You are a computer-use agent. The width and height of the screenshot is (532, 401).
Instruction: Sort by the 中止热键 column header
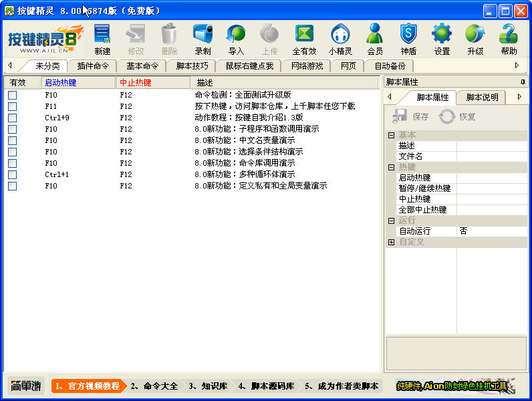coord(153,82)
